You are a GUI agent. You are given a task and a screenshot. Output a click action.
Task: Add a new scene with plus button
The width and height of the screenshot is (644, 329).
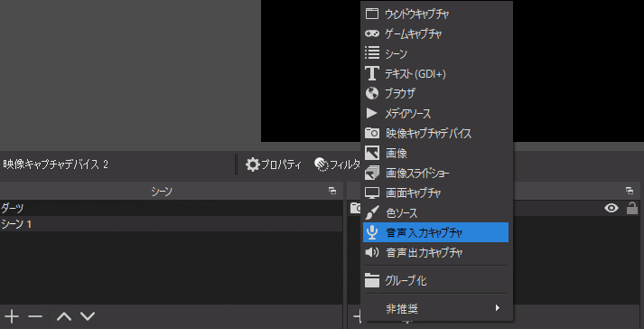coord(12,316)
